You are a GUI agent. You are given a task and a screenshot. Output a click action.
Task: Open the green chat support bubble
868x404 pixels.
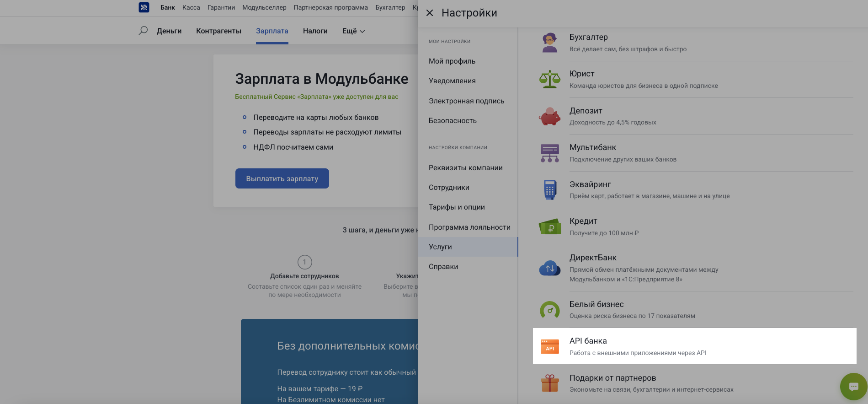point(853,387)
